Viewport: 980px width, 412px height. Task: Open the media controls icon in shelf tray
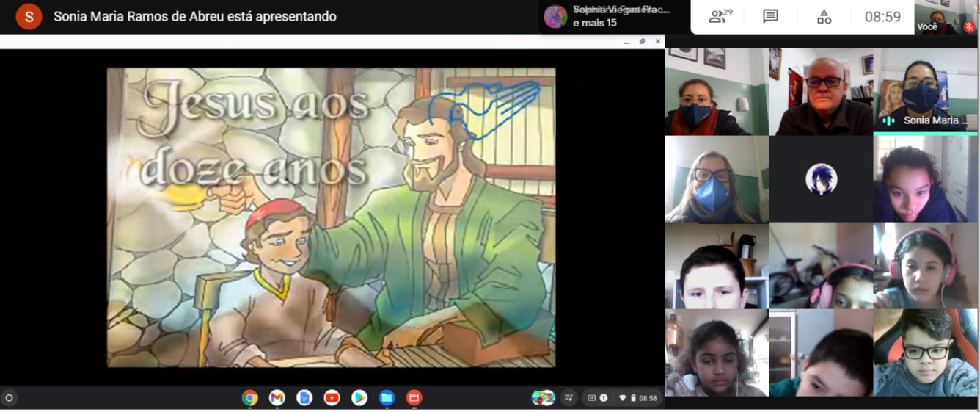tap(568, 397)
